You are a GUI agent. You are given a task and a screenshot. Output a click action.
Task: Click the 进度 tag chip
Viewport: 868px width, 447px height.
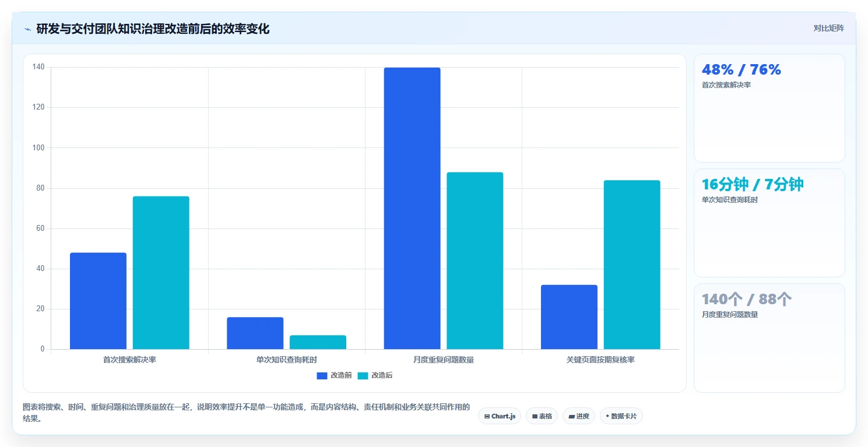pos(578,416)
